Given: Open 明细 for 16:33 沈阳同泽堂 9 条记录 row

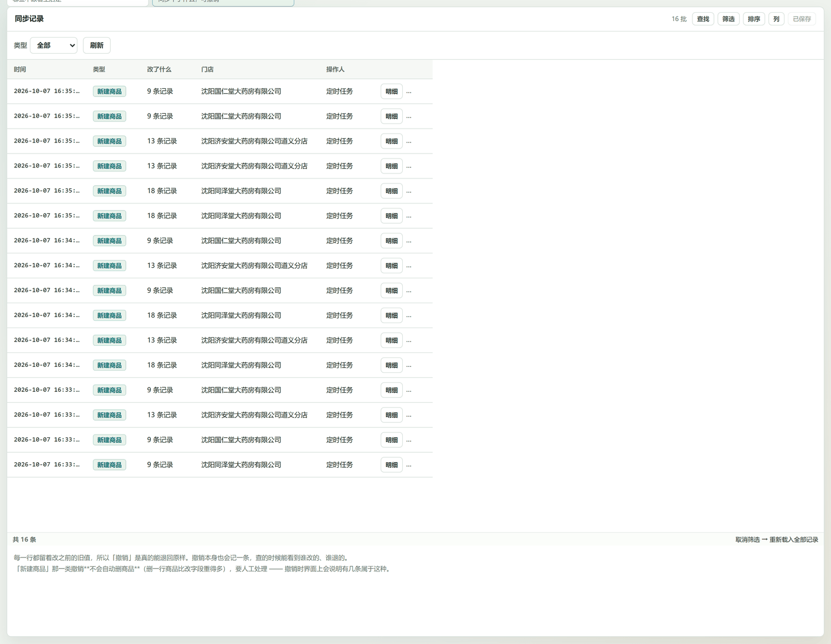Looking at the screenshot, I should [392, 465].
